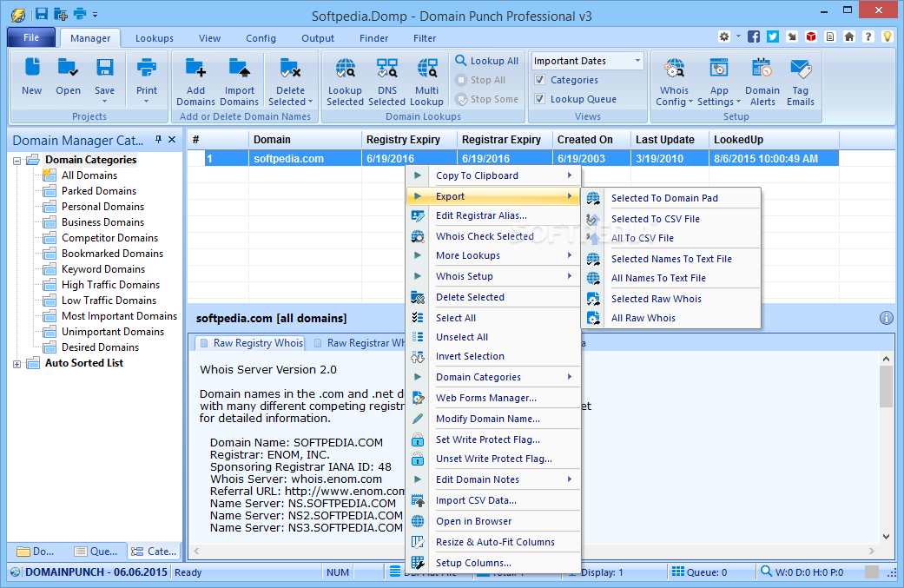
Task: Sort by Registry Expiry column header
Action: [409, 140]
